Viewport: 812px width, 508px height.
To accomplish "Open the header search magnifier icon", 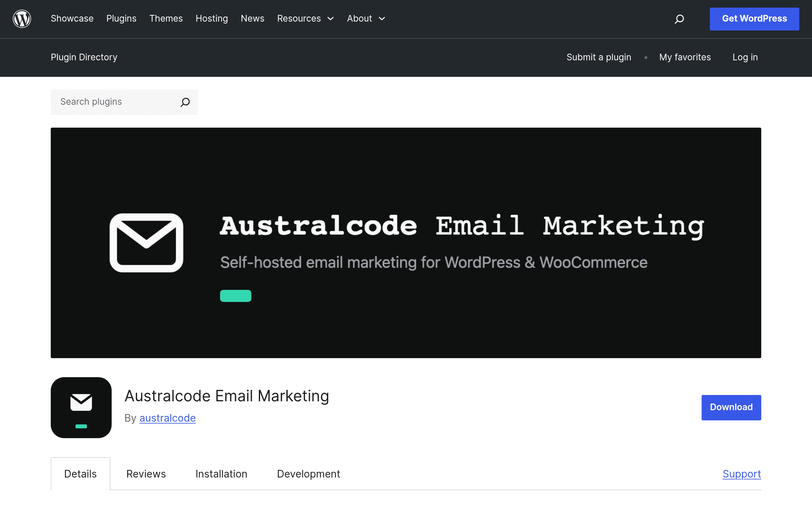I will [x=679, y=19].
